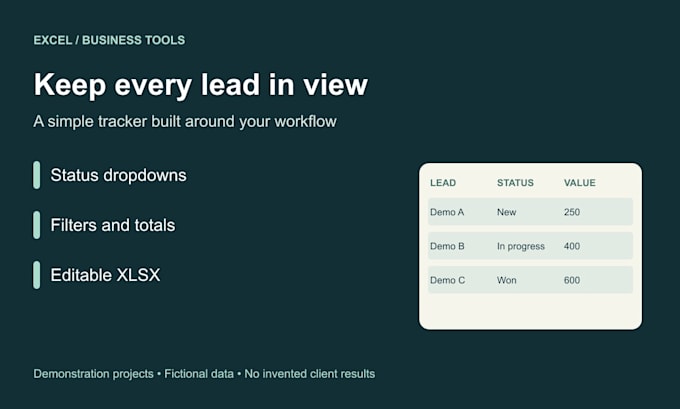Select the 'In progress' status cell

pos(521,246)
